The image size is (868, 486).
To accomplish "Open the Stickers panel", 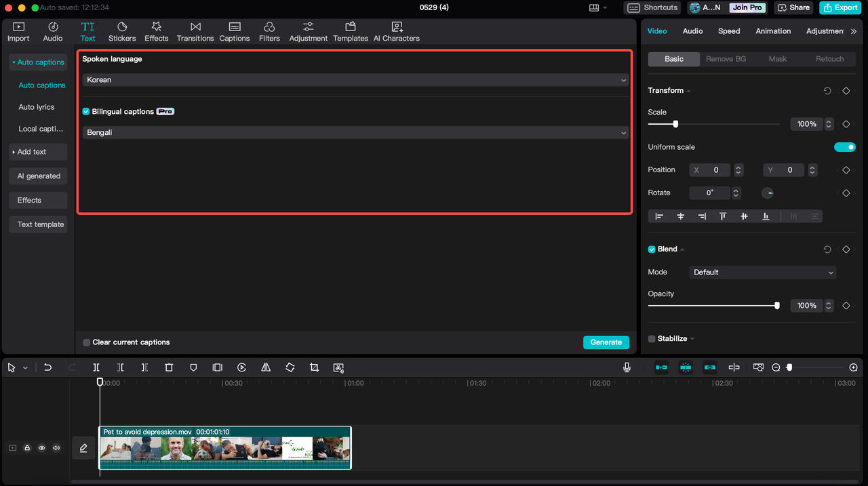I will tap(122, 31).
